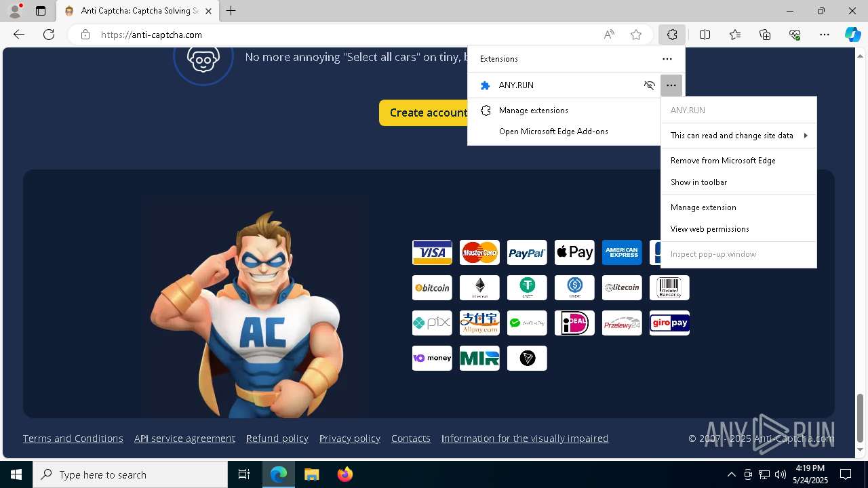Click Open Microsoft Edge Add-ons
Screen dimensions: 868x488
[x=564, y=131]
